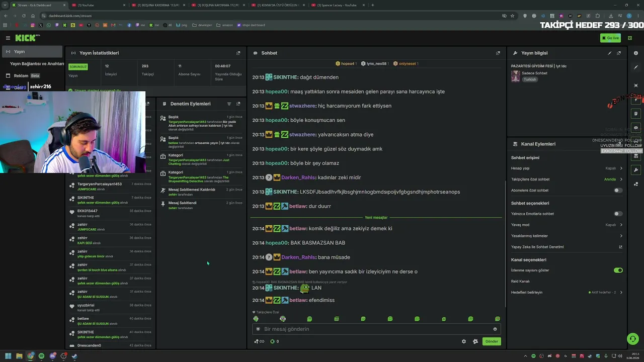
Task: Toggle Yalnızca Emotlarla sohbet switch
Action: tap(618, 214)
